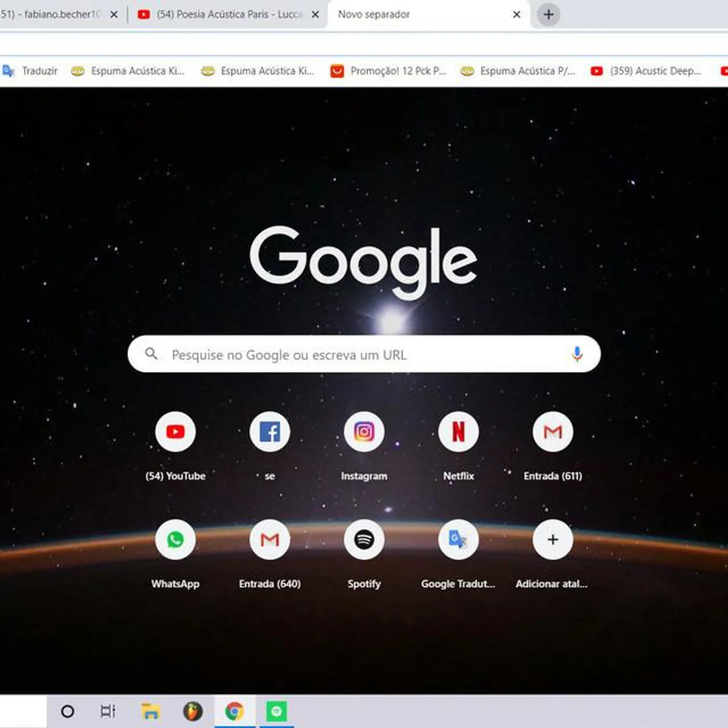Launch the Instagram shortcut
This screenshot has width=728, height=728.
[364, 432]
